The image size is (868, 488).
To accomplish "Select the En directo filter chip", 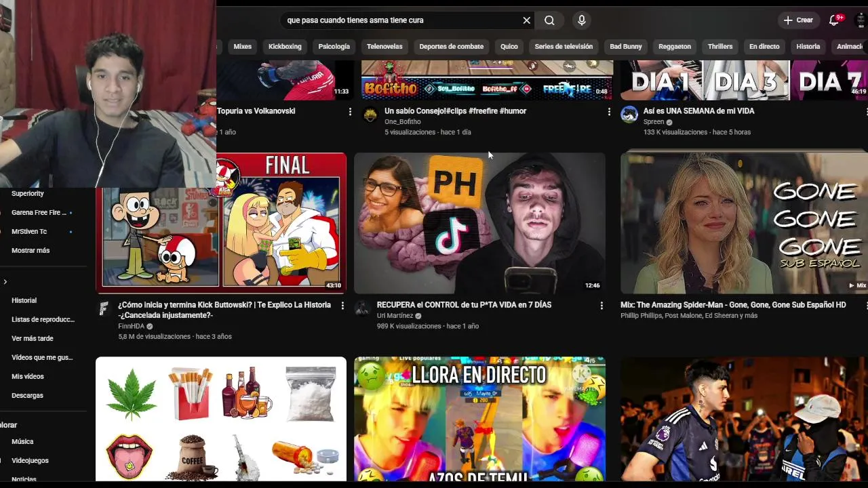I will (x=764, y=47).
